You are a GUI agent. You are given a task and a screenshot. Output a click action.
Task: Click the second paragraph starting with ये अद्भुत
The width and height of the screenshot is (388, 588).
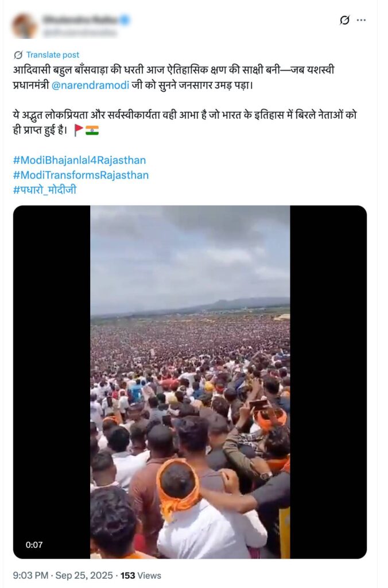[189, 122]
